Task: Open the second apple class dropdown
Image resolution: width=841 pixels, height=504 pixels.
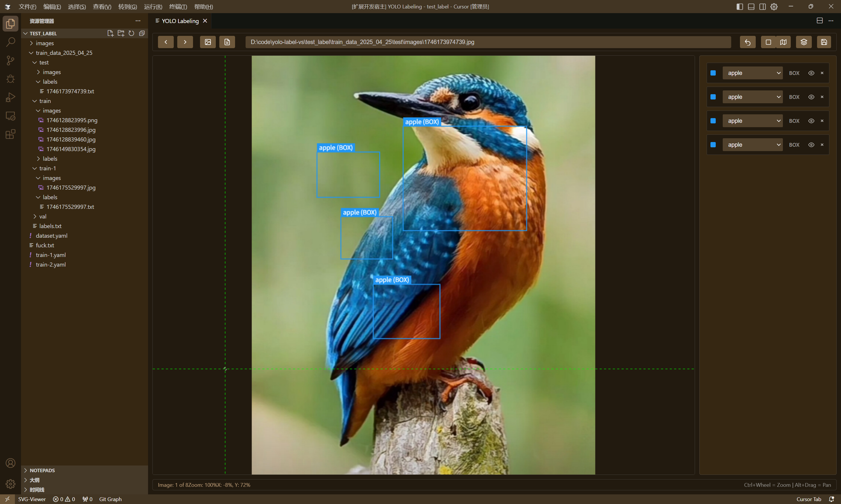Action: [x=752, y=97]
